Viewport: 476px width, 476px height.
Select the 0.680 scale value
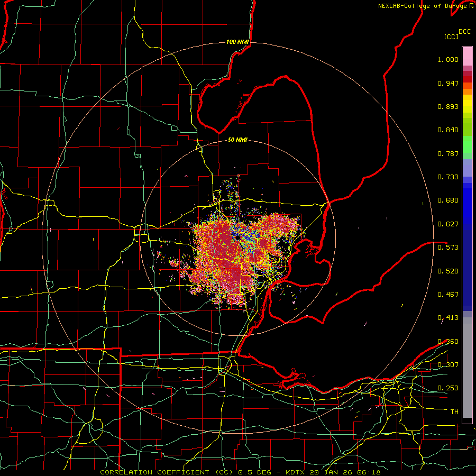(x=448, y=200)
